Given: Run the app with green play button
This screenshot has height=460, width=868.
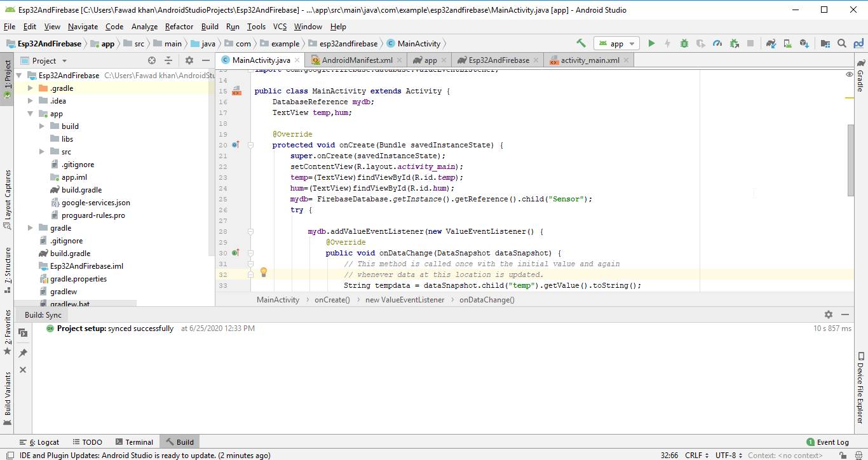Looking at the screenshot, I should click(651, 43).
